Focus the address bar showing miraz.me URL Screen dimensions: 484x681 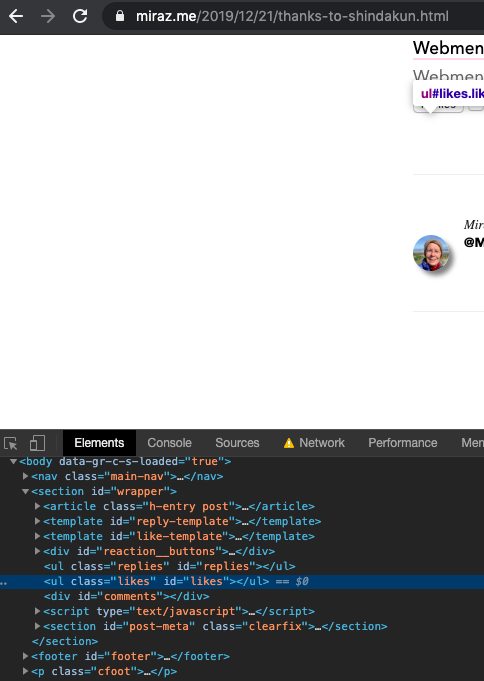(292, 17)
